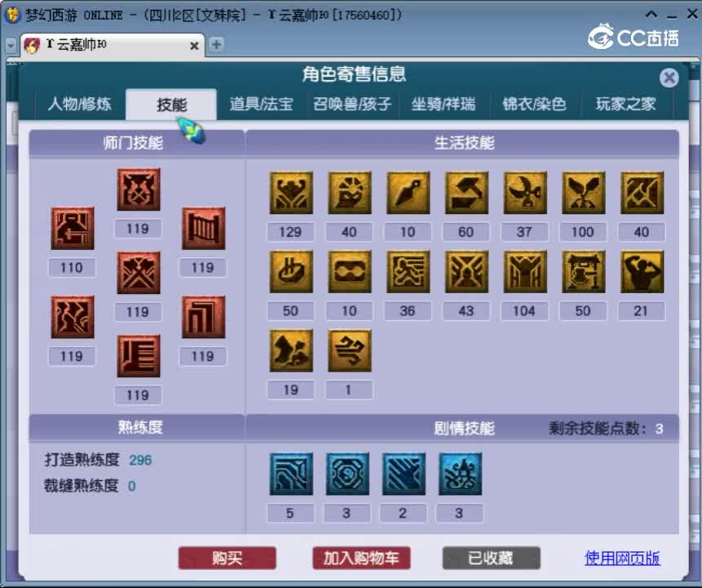Open the 坐骑/祥瑞 tab
Screen dimensions: 702x588
443,105
